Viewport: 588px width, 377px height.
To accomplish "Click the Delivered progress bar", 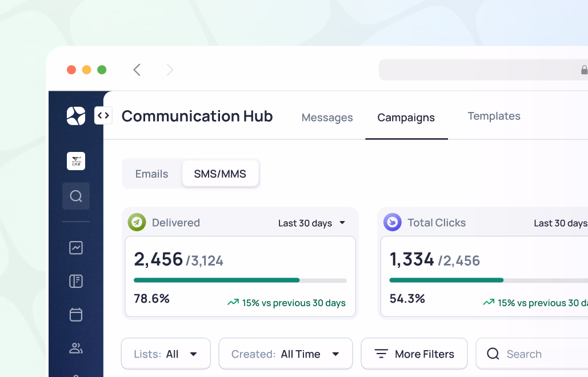I will pyautogui.click(x=240, y=280).
